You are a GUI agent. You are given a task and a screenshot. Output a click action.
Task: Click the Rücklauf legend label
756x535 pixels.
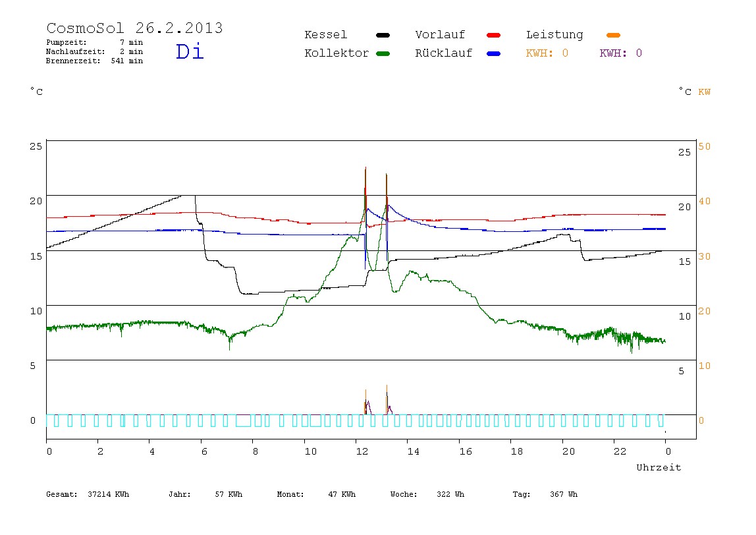(444, 53)
